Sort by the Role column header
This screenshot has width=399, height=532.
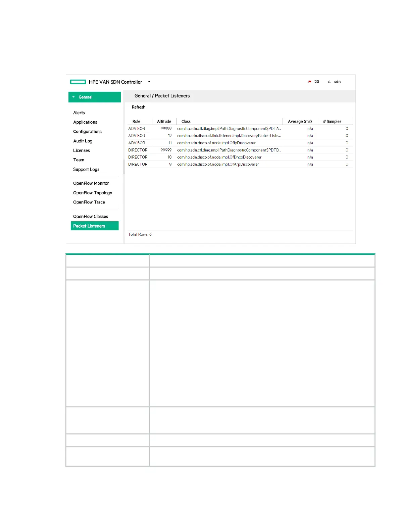coord(136,122)
